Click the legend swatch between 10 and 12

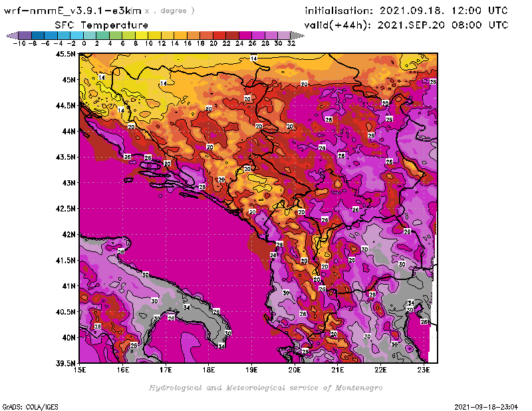coord(154,35)
